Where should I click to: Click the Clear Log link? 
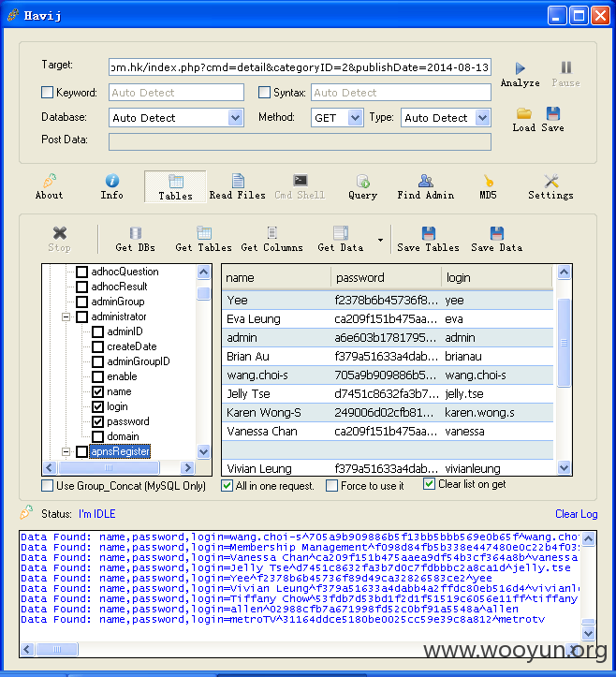pos(577,514)
